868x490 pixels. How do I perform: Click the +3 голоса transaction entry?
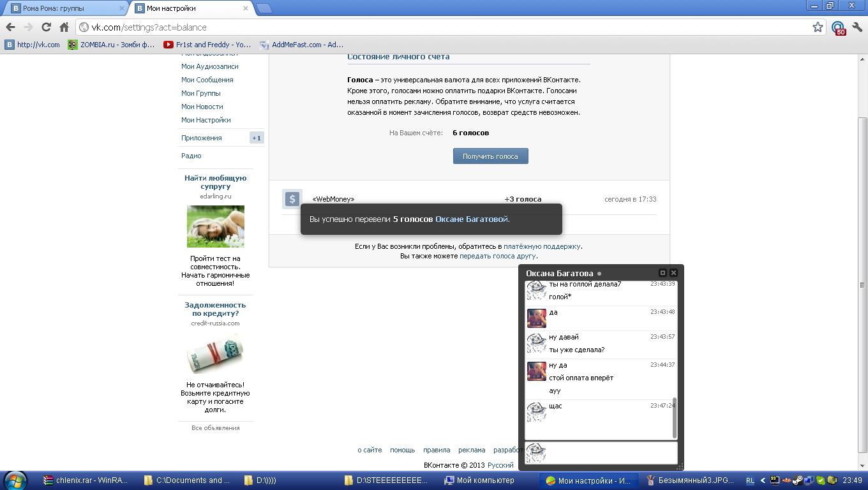(523, 199)
